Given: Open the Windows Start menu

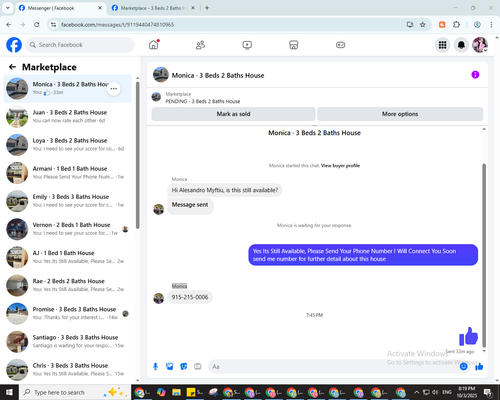Looking at the screenshot, I should tap(9, 392).
